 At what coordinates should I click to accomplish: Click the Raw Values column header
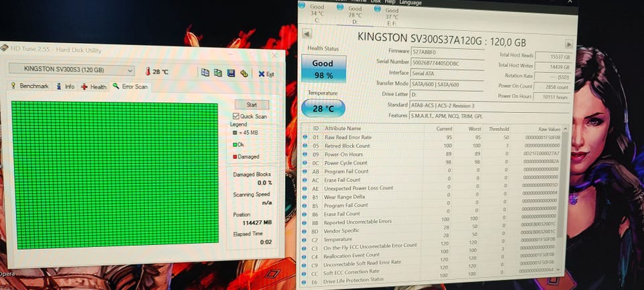[549, 129]
